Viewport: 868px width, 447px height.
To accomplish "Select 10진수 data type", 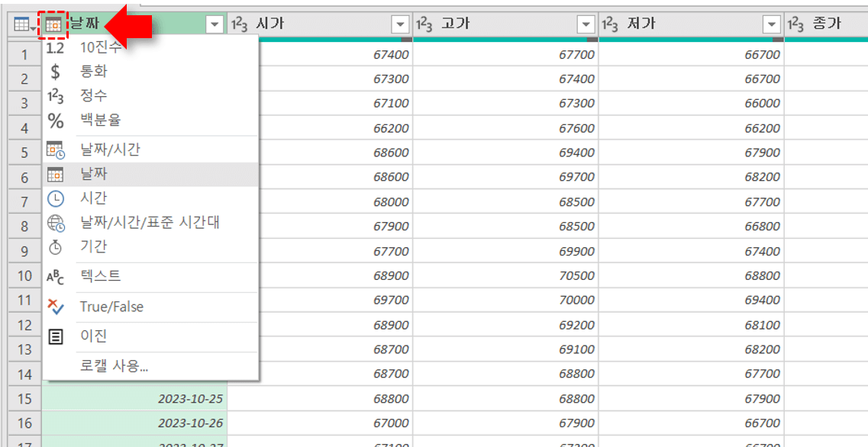I will point(150,47).
